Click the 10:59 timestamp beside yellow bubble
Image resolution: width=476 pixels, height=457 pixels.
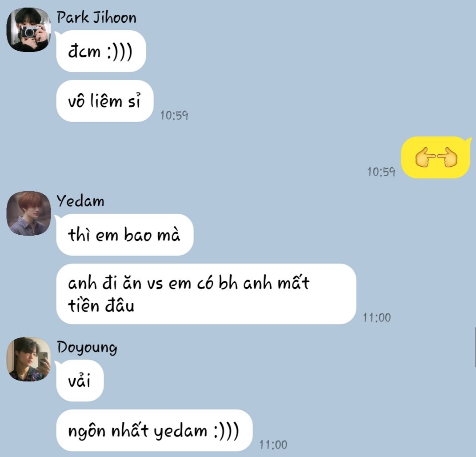click(x=381, y=172)
